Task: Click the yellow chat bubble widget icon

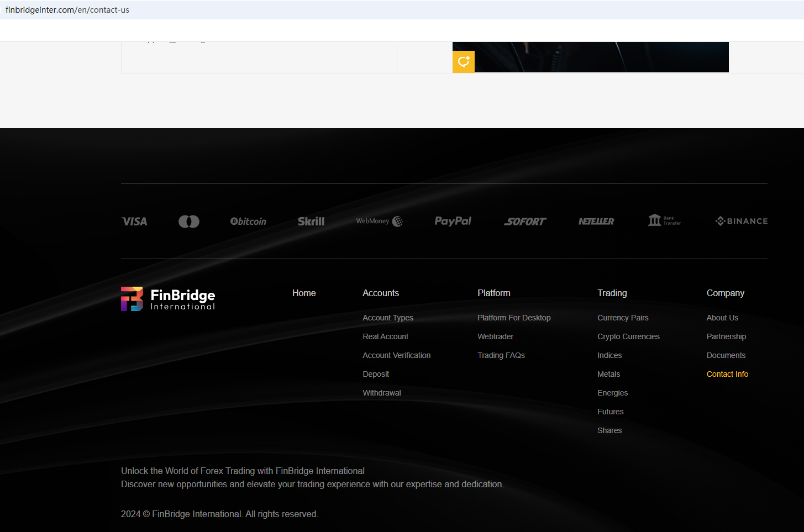Action: (x=464, y=61)
